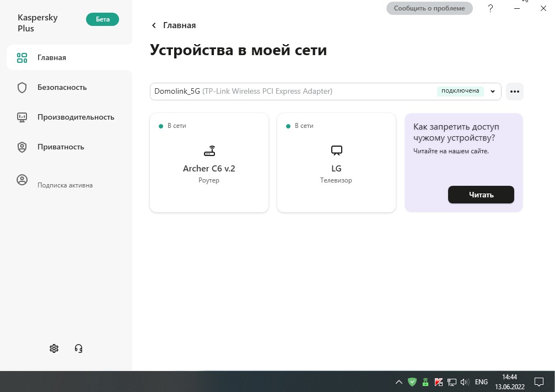The image size is (555, 392).
Task: Minimize the Kaspersky window
Action: pos(517,8)
